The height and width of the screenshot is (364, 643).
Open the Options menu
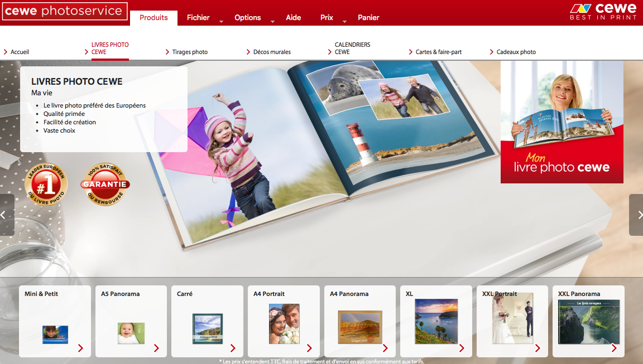248,18
